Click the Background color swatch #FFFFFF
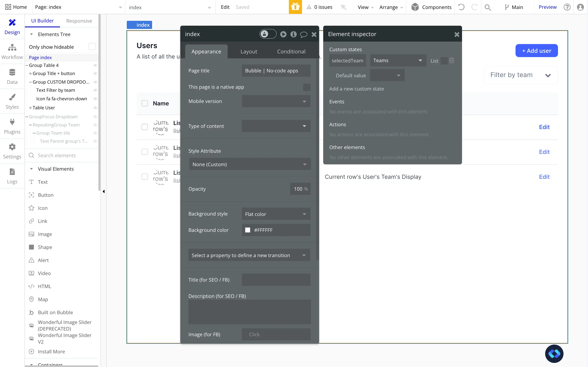588x367 pixels. (x=247, y=230)
